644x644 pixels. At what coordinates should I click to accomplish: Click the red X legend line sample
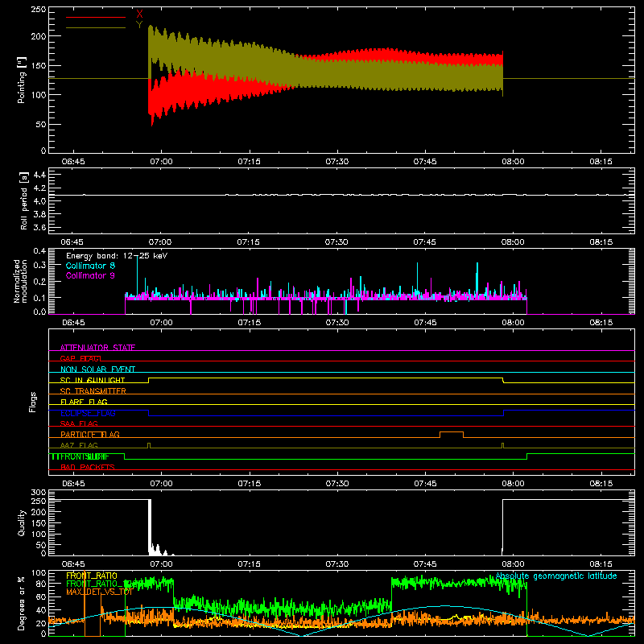96,17
